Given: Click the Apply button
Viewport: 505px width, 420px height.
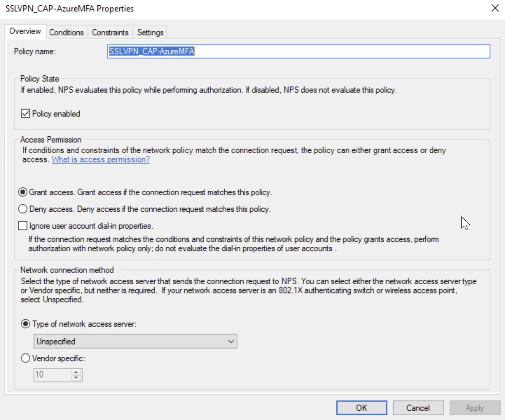Looking at the screenshot, I should (475, 408).
